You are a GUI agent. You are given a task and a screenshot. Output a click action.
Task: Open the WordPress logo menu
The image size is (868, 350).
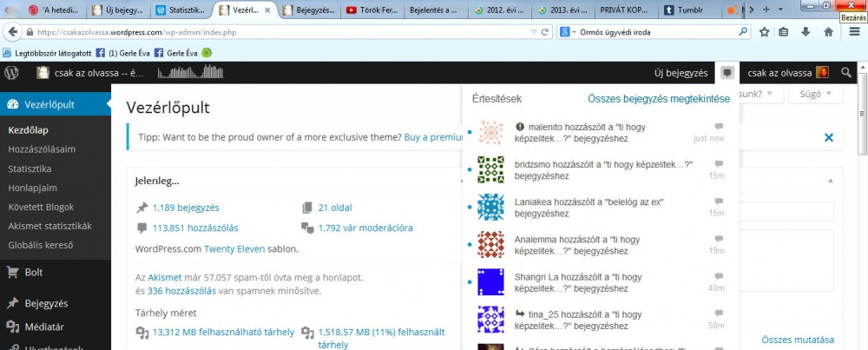[x=12, y=73]
